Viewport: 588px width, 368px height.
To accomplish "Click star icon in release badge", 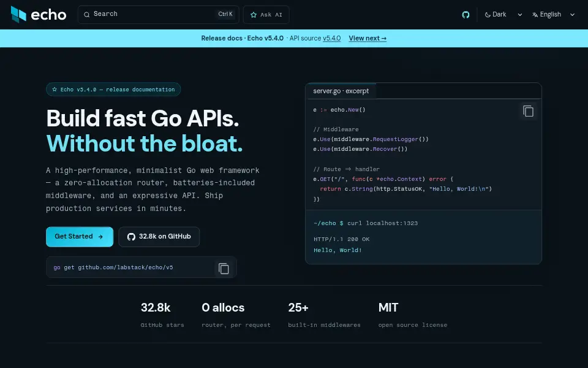I will pyautogui.click(x=55, y=90).
